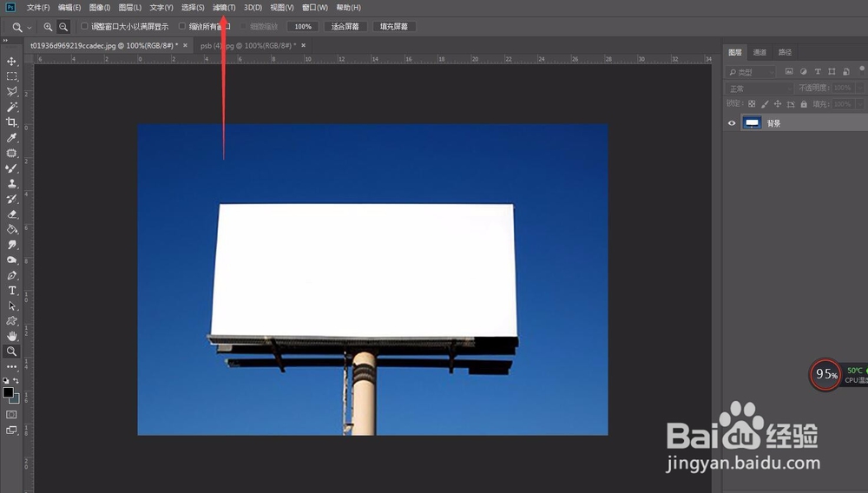The height and width of the screenshot is (493, 868).
Task: Select the Clone Stamp tool
Action: coord(11,184)
